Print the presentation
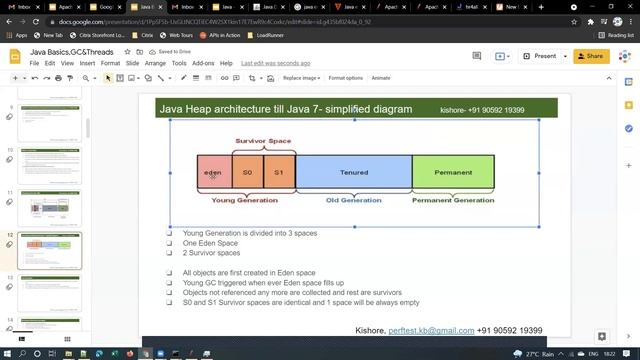The width and height of the screenshot is (640, 360). coord(58,78)
